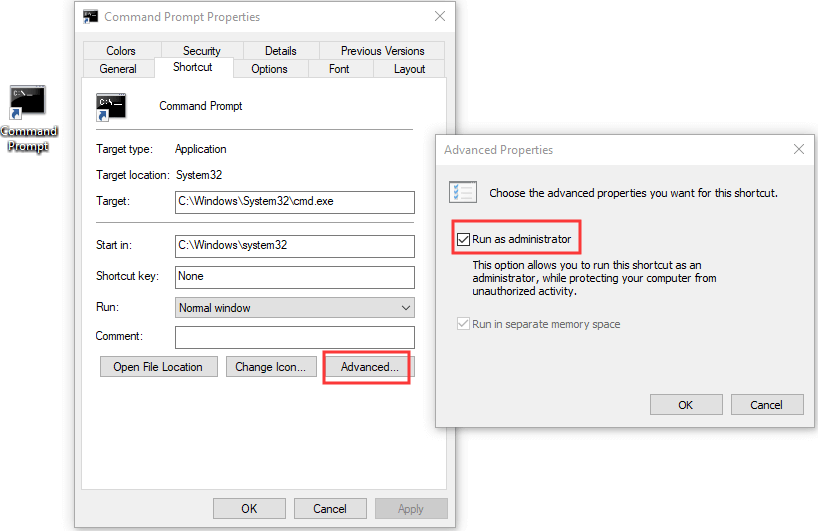Click the Open File Location button

click(x=159, y=367)
